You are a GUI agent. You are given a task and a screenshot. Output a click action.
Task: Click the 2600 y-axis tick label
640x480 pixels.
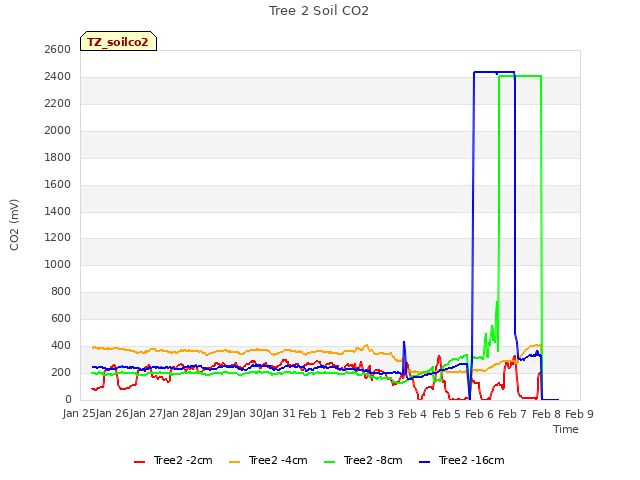pos(58,49)
